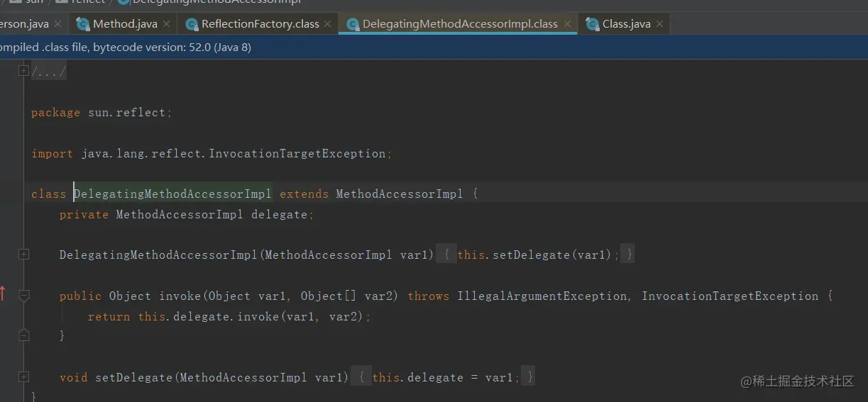
Task: Click IllegalArgumentException in the throws clause
Action: tap(542, 296)
